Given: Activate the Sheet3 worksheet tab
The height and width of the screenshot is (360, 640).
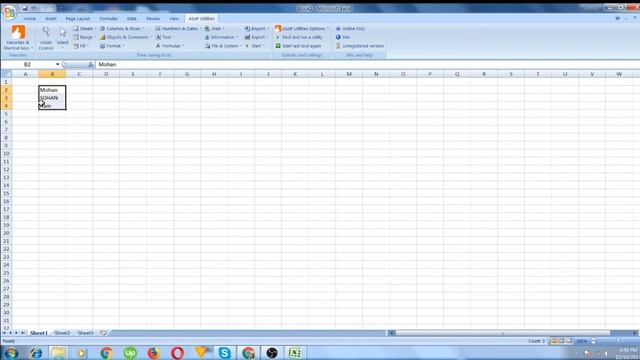Looking at the screenshot, I should (x=85, y=333).
